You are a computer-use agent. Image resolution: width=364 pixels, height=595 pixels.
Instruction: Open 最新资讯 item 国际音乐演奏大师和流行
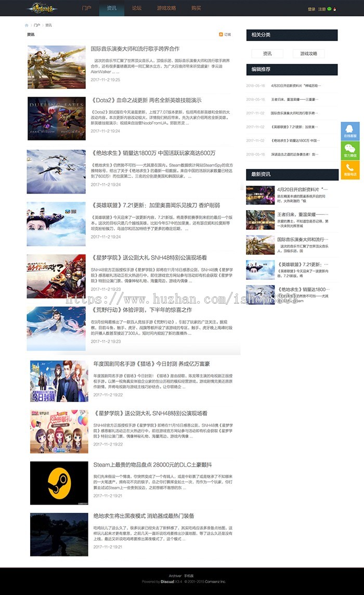303,239
